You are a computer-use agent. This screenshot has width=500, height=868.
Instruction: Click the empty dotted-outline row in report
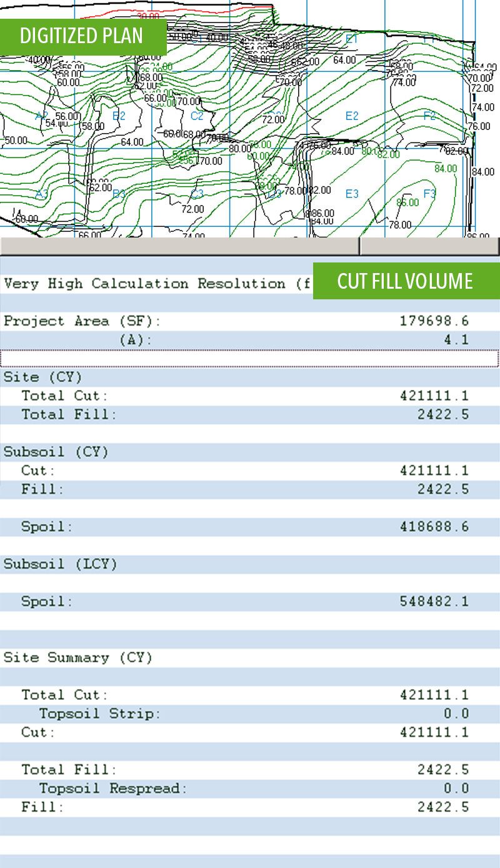(250, 358)
